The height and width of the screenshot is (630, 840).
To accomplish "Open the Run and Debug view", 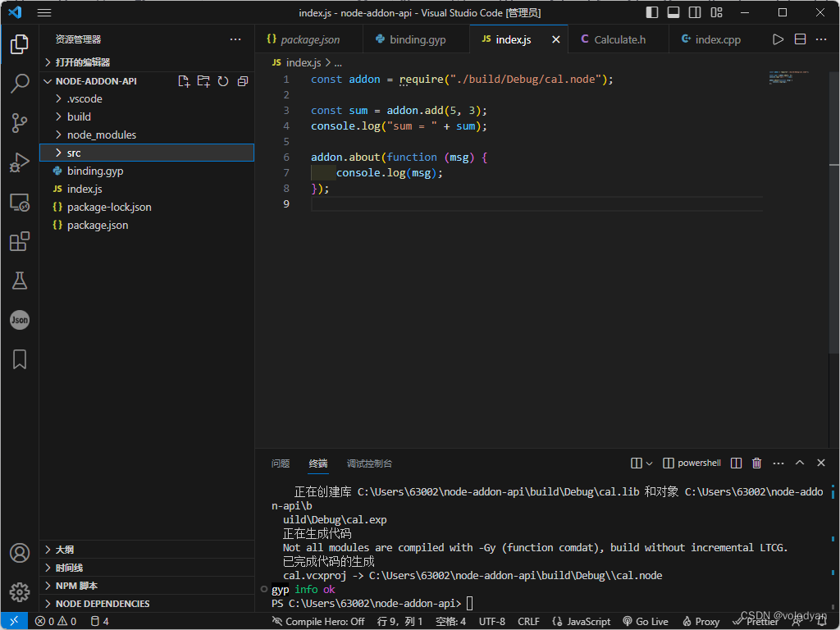I will tap(20, 162).
